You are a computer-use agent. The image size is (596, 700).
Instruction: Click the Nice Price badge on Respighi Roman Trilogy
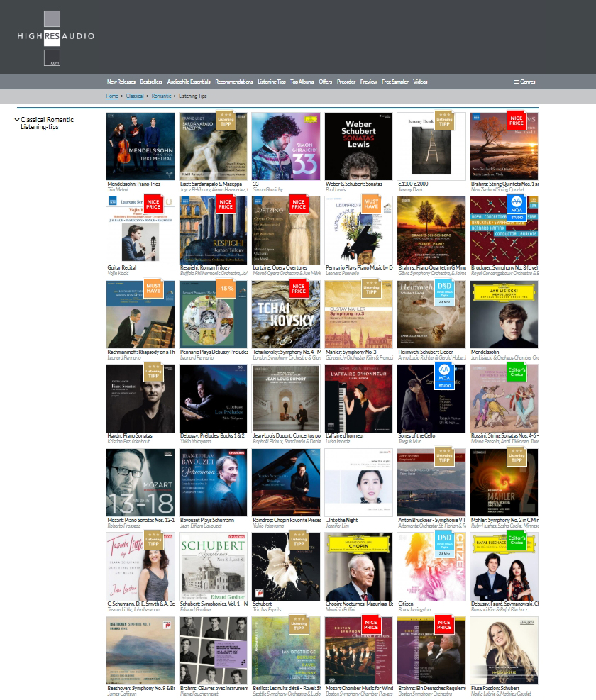(x=226, y=205)
